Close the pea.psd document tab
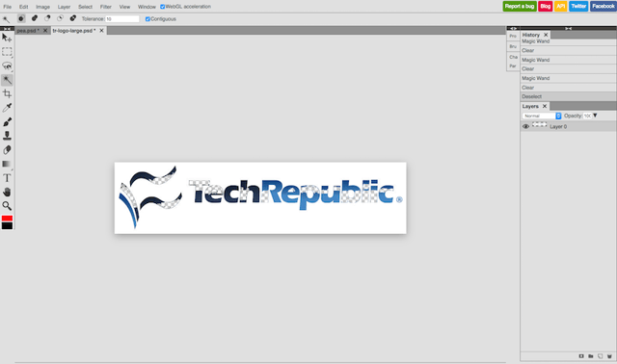Viewport: 617px width, 364px height. click(45, 31)
